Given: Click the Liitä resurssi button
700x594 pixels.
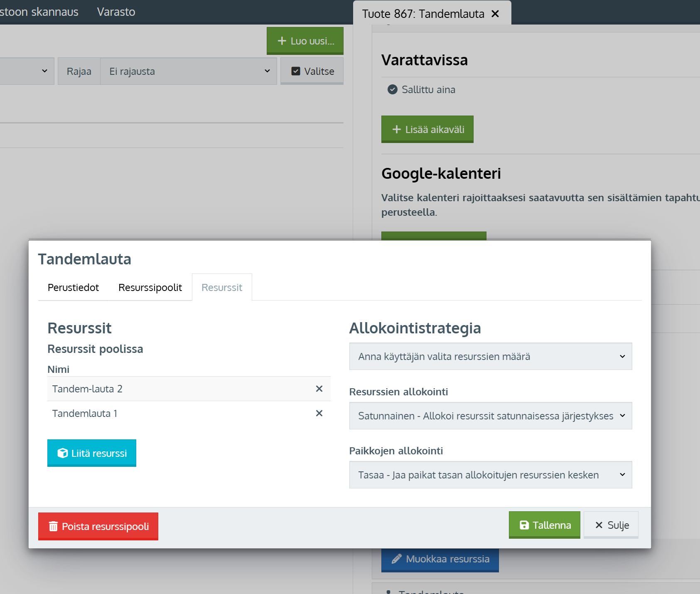Looking at the screenshot, I should tap(92, 453).
